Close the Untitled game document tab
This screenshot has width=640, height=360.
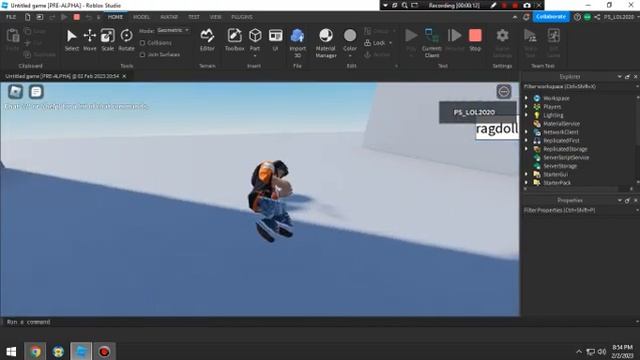(x=124, y=76)
